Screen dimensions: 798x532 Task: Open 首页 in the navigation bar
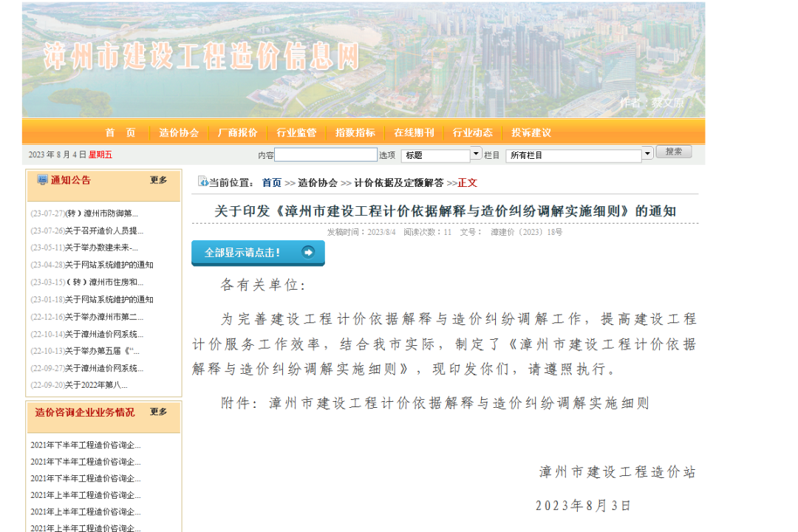coord(120,133)
